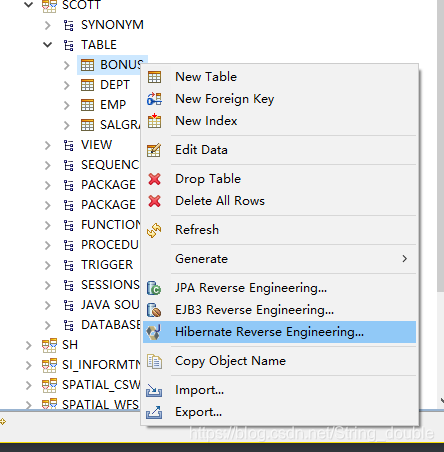Select the TRIGGER tree label
This screenshot has height=452, width=444.
[x=107, y=265]
